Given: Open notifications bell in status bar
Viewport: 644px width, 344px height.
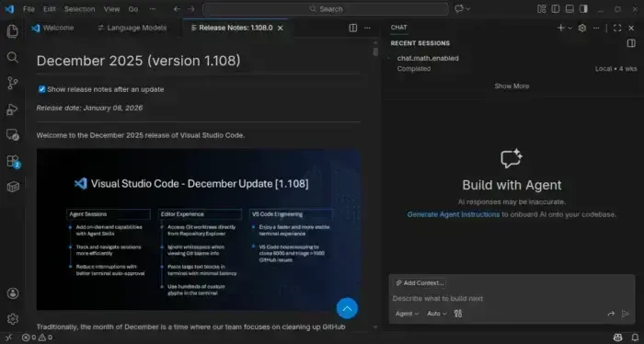Looking at the screenshot, I should 635,338.
